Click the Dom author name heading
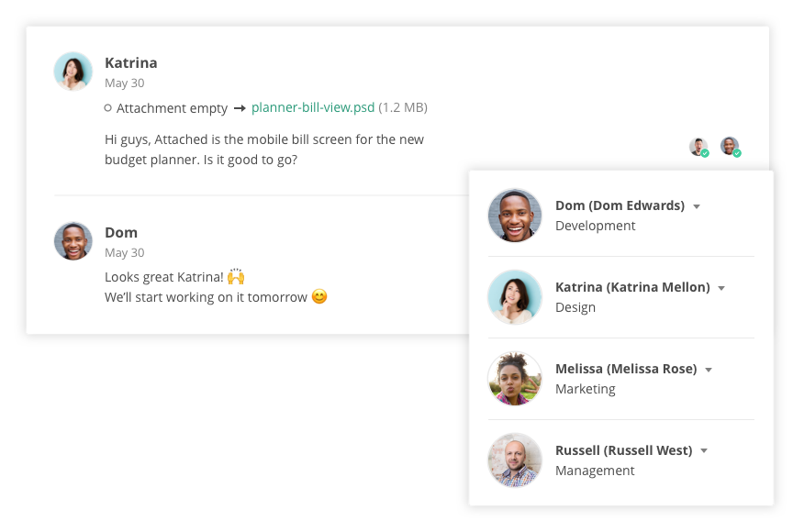The image size is (793, 532). [121, 233]
